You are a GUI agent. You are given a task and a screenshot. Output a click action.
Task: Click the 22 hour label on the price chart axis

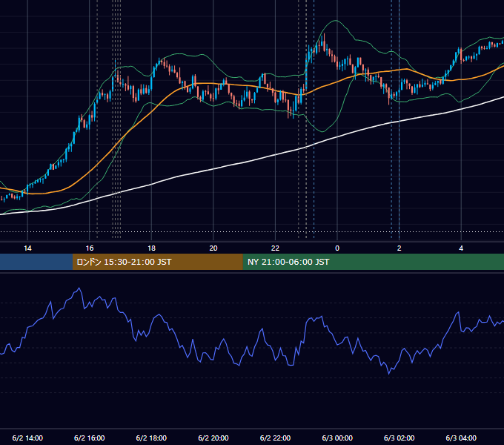point(275,248)
